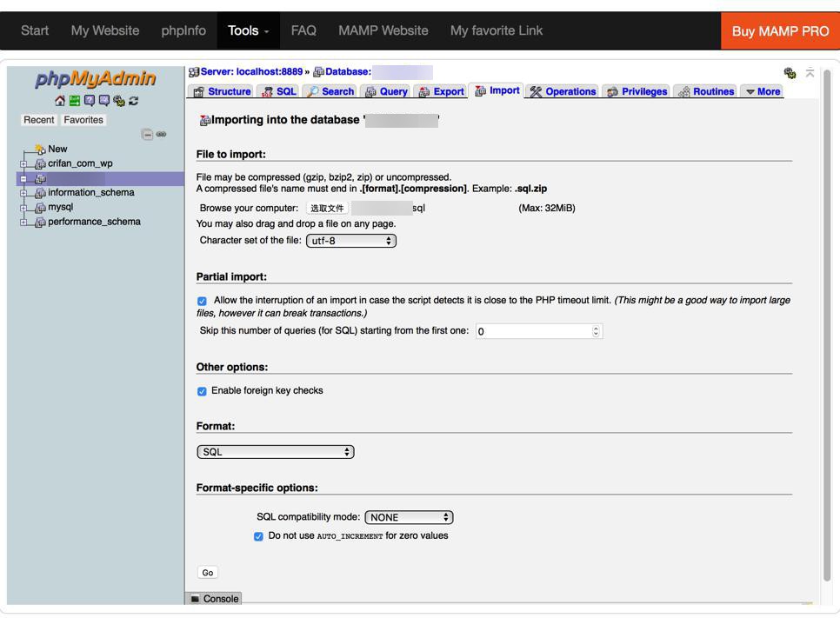The image size is (840, 618).
Task: Open the Recent tab in sidebar
Action: tap(38, 120)
